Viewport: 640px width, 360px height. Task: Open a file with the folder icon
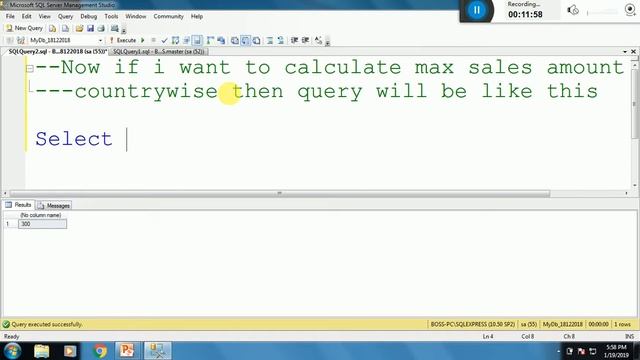pyautogui.click(x=79, y=29)
